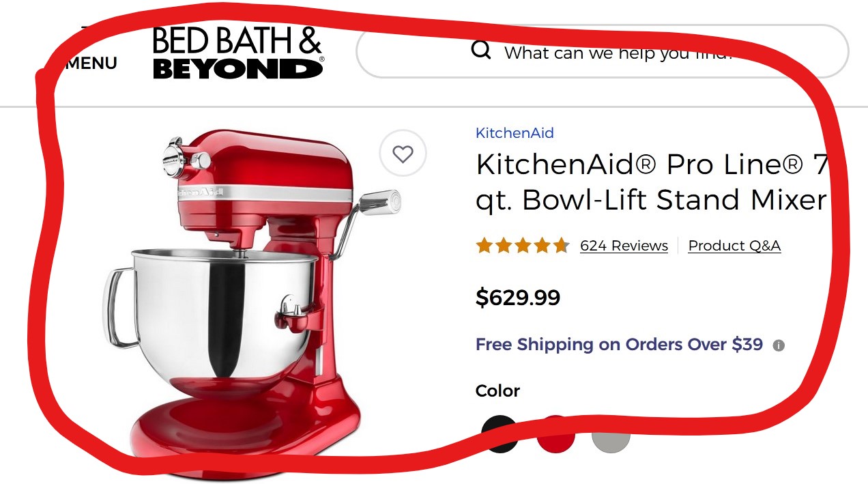The width and height of the screenshot is (868, 484).
Task: Open the shipping info circle icon
Action: 779,345
